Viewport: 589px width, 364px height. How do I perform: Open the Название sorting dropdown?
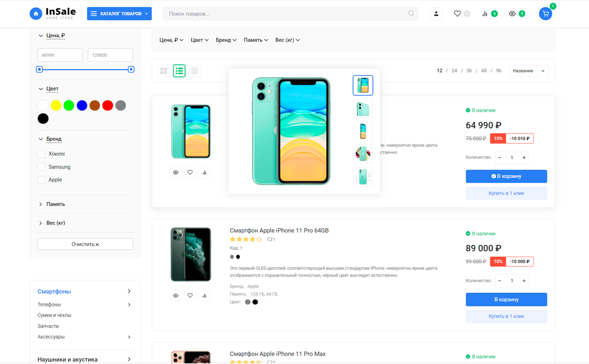(x=528, y=71)
